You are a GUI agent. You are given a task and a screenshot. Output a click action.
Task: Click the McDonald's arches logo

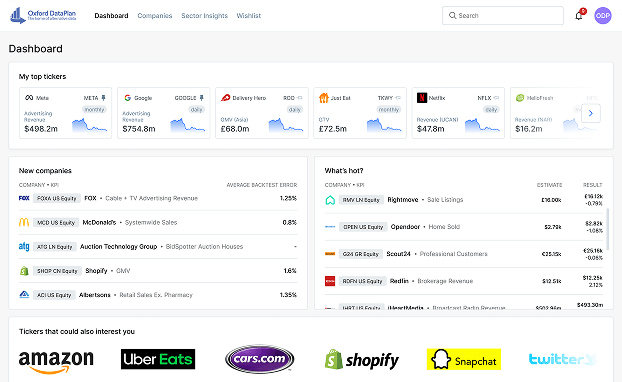pos(24,222)
